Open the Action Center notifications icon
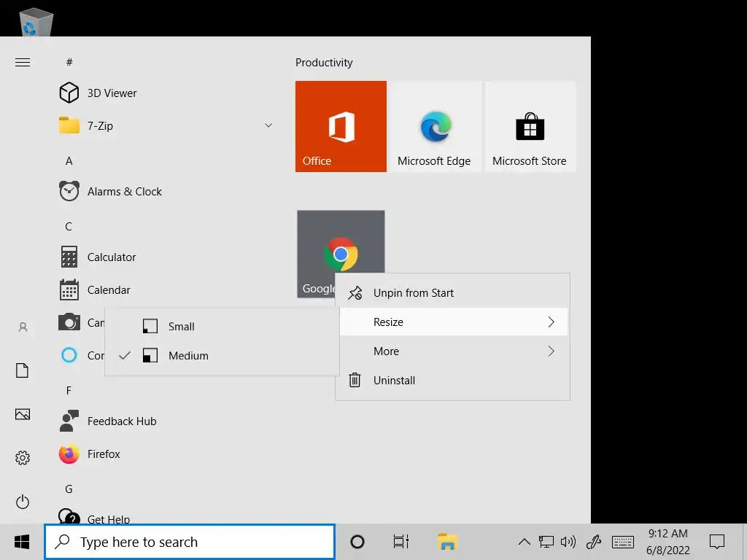The height and width of the screenshot is (560, 747). tap(717, 542)
